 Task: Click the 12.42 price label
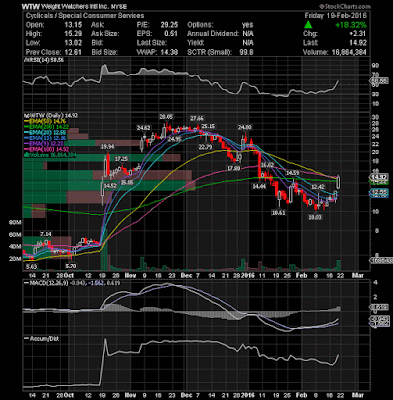[x=318, y=187]
